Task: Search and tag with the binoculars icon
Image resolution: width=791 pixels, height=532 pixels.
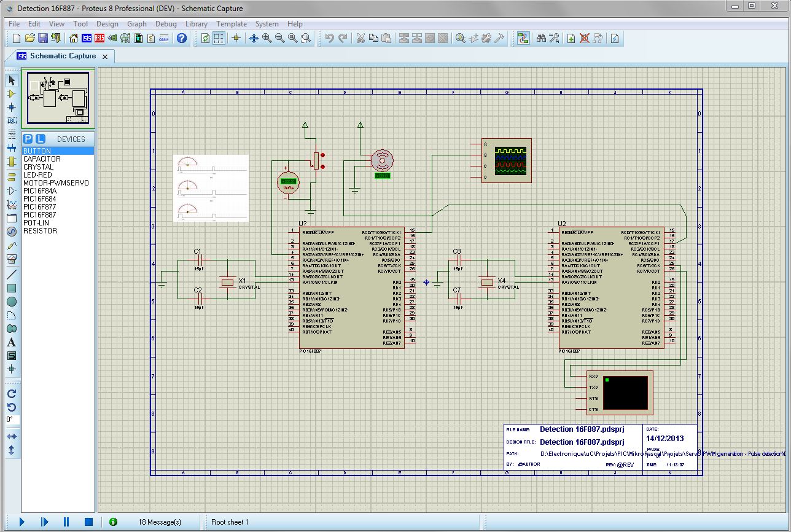Action: (541, 38)
